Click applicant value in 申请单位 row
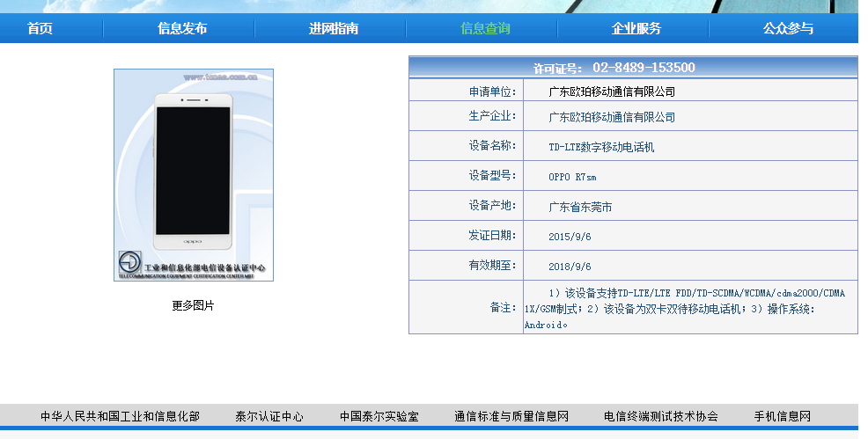Image resolution: width=868 pixels, height=439 pixels. pyautogui.click(x=612, y=91)
